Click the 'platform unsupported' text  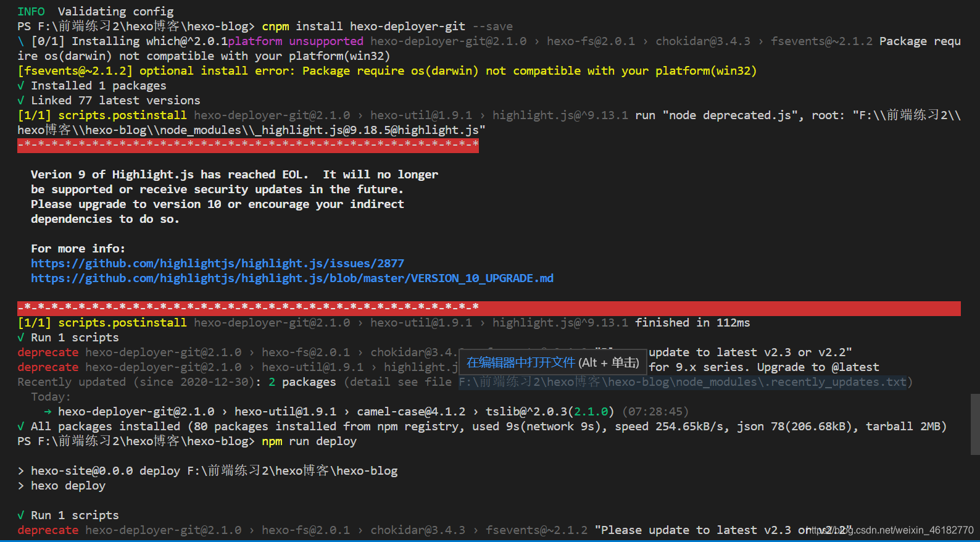click(x=296, y=41)
